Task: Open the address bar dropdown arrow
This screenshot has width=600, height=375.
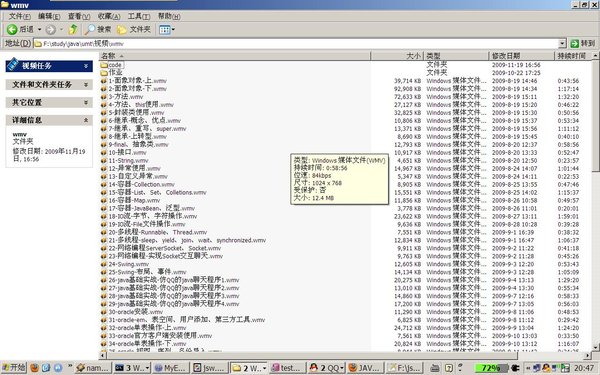Action: [562, 44]
